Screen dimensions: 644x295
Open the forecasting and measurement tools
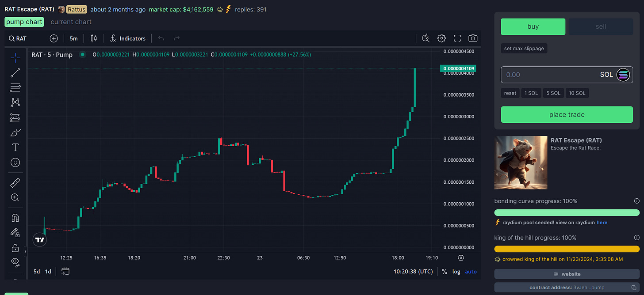[x=15, y=117]
